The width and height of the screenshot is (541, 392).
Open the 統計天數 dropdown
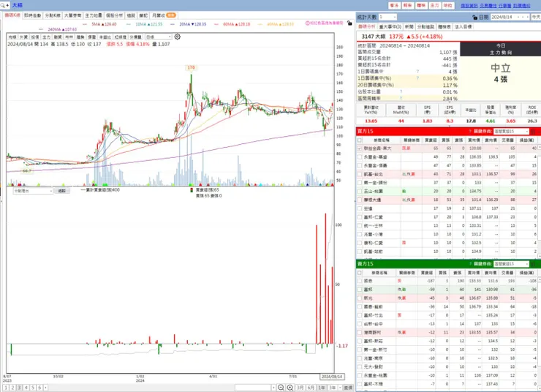tap(387, 17)
